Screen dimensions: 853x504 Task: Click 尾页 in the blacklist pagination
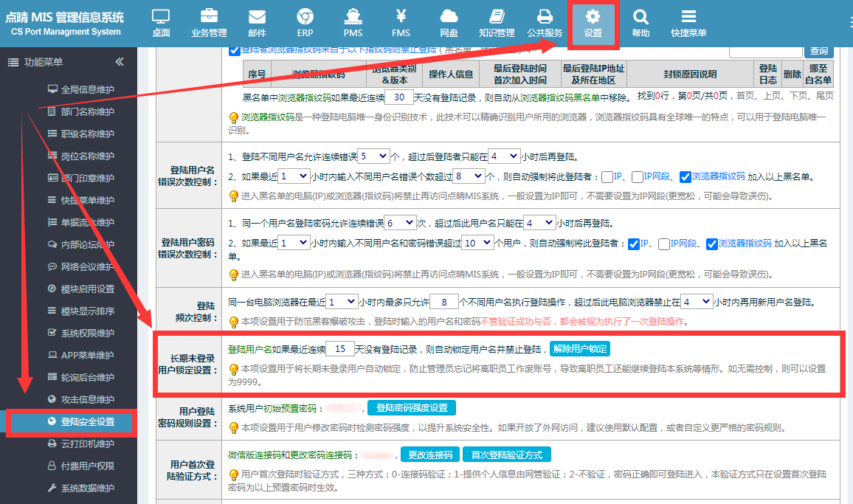pyautogui.click(x=825, y=96)
